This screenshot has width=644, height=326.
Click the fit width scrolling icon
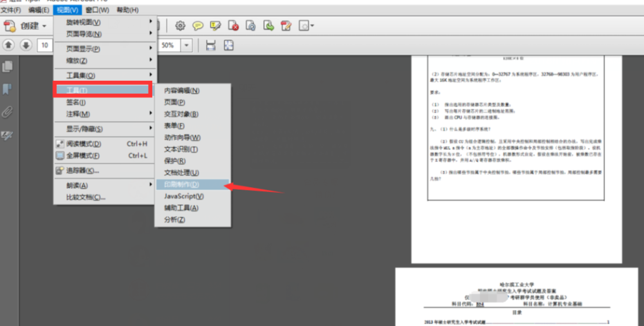tap(211, 45)
